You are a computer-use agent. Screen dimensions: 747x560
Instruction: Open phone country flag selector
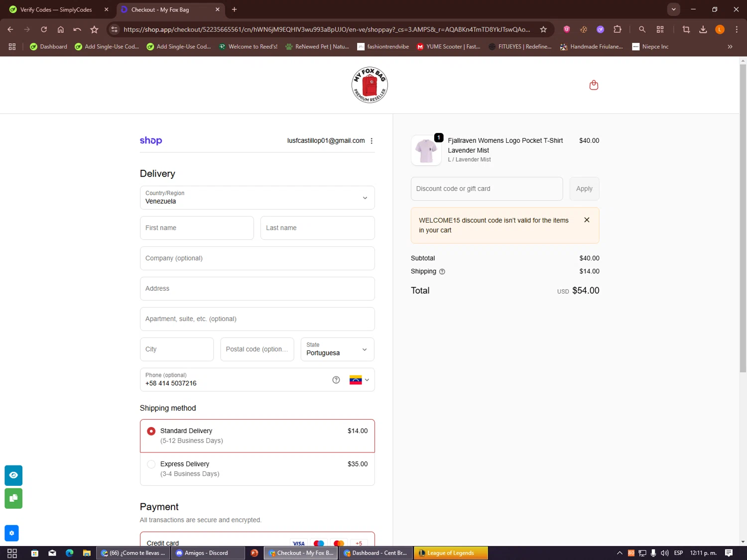click(x=359, y=380)
